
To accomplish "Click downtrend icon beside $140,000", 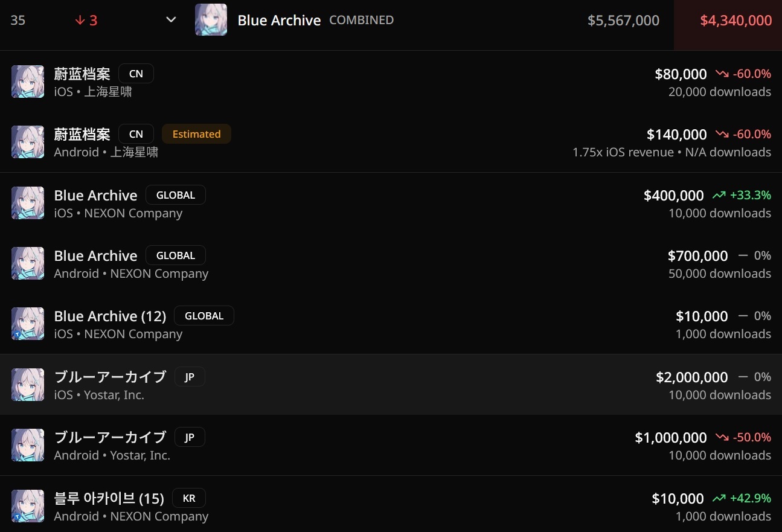I will [722, 134].
